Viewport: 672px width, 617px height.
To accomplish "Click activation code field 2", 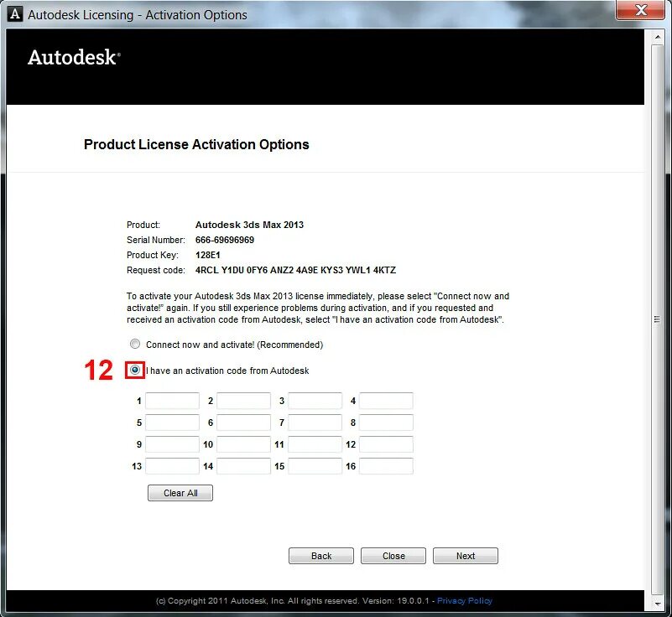I will coord(243,401).
